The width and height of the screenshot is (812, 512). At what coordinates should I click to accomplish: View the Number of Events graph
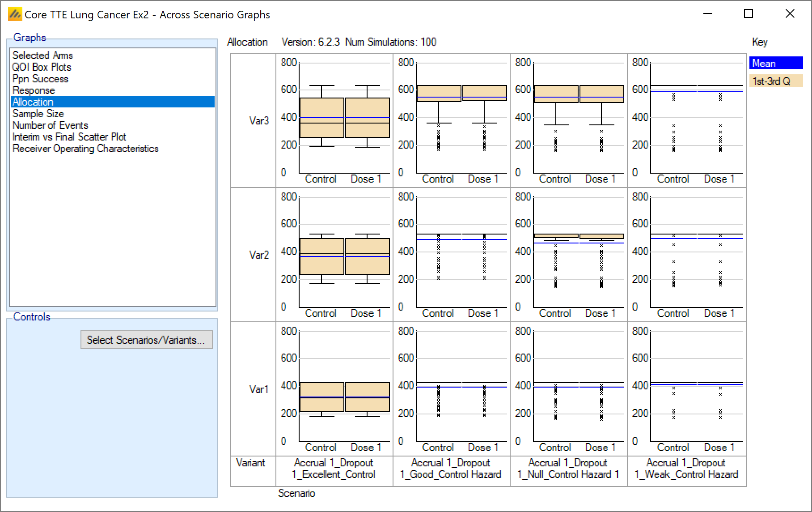[x=50, y=125]
